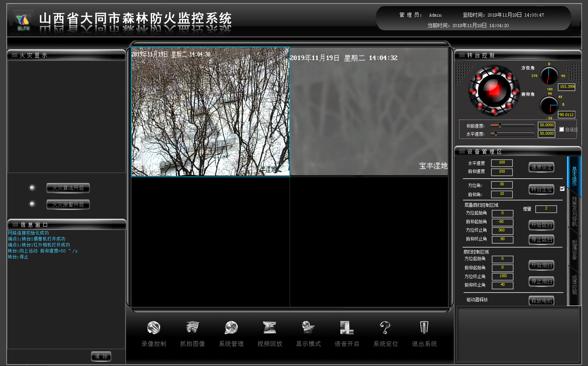This screenshot has width=588, height=366.
Task: Switch to the 基本操作 side tab
Action: pyautogui.click(x=574, y=176)
